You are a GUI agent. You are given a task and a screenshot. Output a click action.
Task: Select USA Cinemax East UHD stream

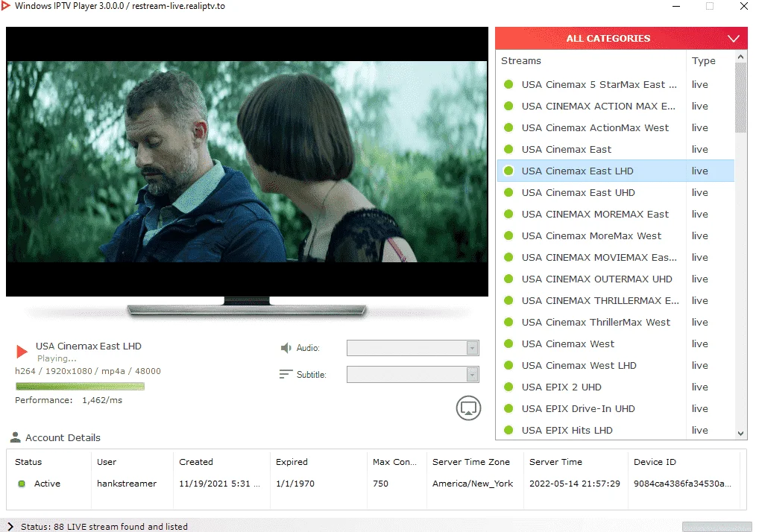616,192
